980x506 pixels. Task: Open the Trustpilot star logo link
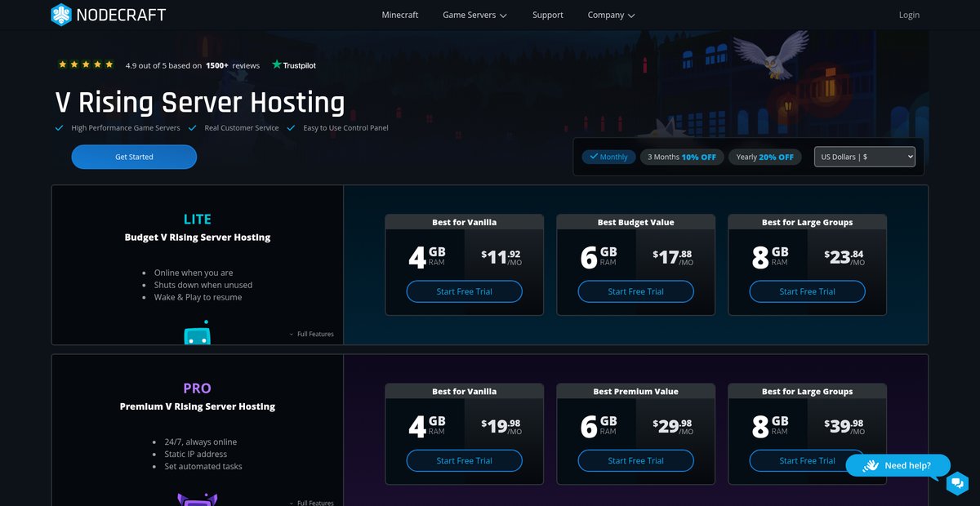click(x=294, y=64)
